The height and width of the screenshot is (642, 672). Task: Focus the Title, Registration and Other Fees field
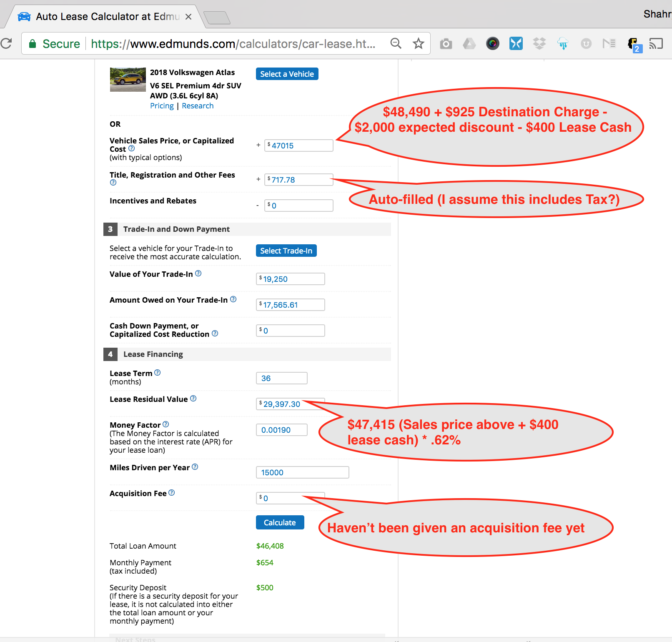coord(298,180)
